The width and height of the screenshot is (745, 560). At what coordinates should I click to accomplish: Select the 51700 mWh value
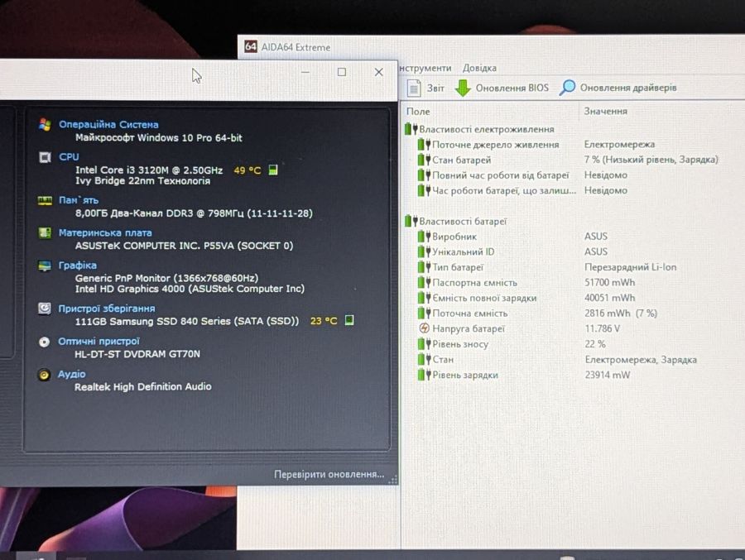pos(609,282)
